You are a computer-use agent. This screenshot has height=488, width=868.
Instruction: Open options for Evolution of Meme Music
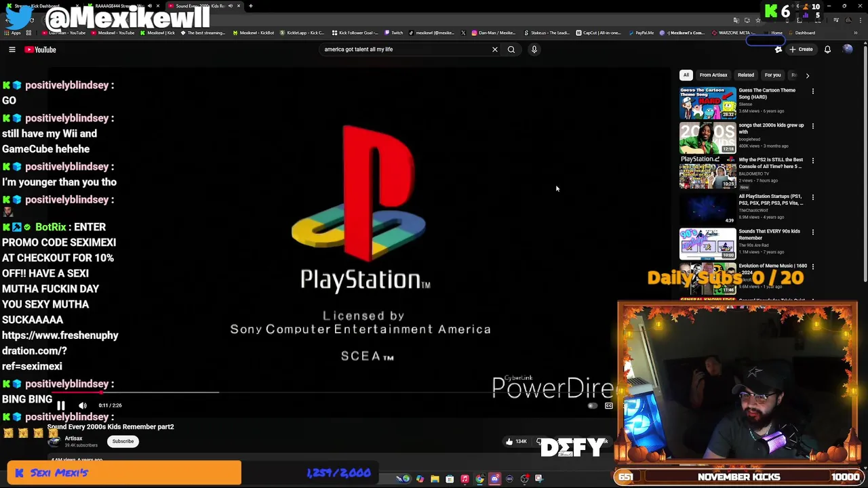(x=813, y=266)
